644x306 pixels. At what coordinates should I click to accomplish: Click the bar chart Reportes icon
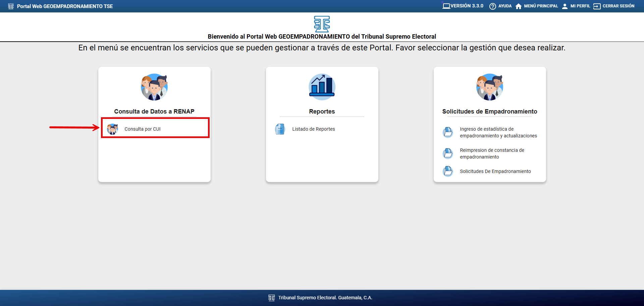[x=322, y=87]
